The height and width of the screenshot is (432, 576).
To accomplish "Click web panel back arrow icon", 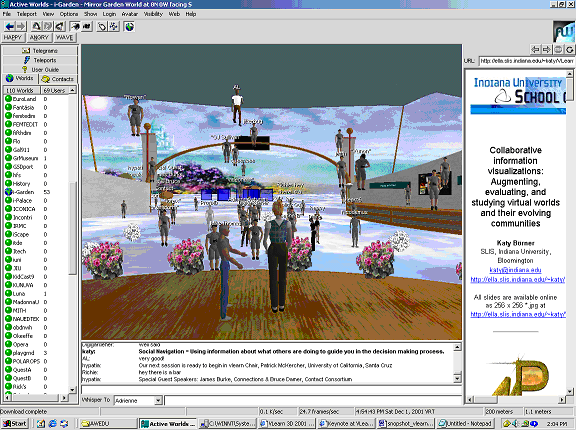I will [x=536, y=49].
